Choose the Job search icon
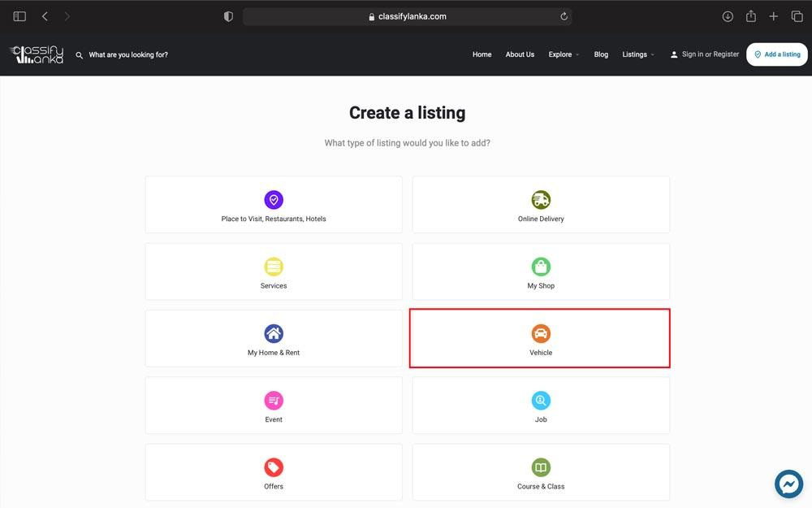812x508 pixels. 541,401
